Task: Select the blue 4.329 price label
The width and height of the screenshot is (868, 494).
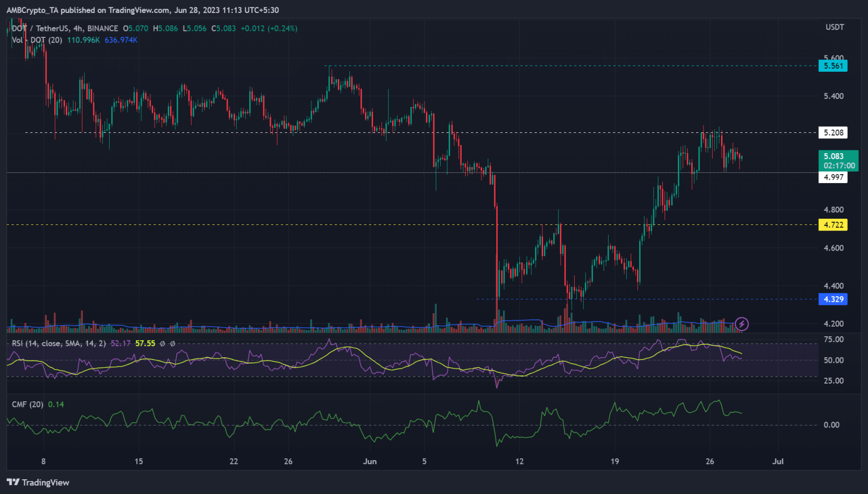Action: click(833, 300)
